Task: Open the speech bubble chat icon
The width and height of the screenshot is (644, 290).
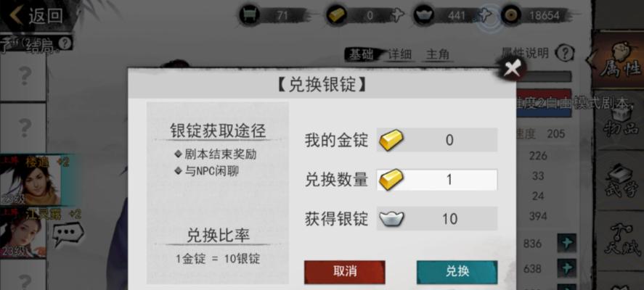Action: 68,233
